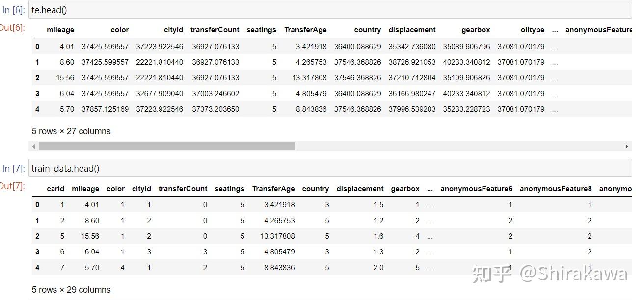Select gearbox value 35109.906826

pyautogui.click(x=467, y=78)
